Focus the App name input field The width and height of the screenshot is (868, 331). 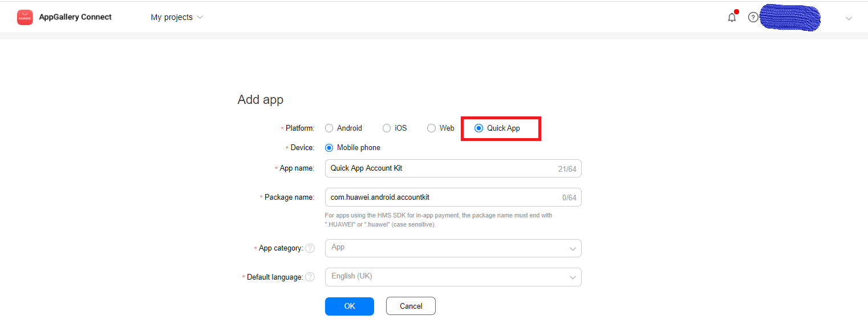coord(453,168)
